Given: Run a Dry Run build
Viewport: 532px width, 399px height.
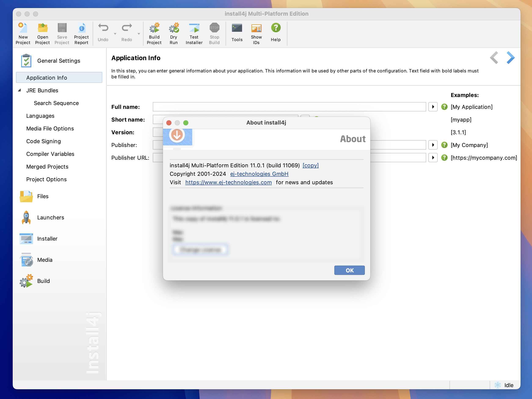Looking at the screenshot, I should (x=174, y=33).
